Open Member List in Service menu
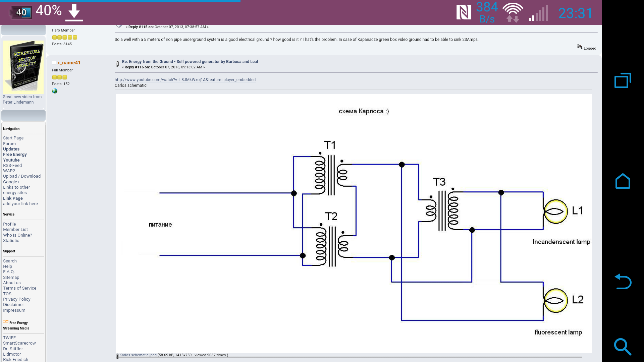This screenshot has width=644, height=362. [x=15, y=230]
